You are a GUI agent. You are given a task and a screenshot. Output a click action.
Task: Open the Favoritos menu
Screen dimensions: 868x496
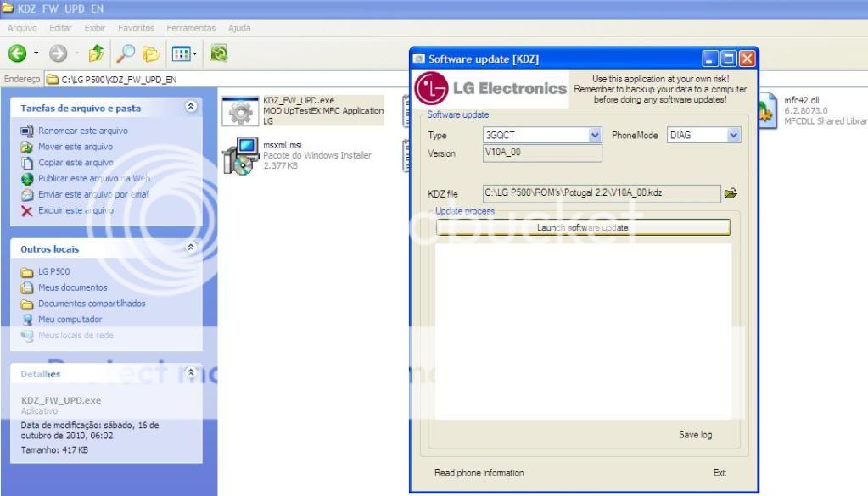(x=136, y=28)
